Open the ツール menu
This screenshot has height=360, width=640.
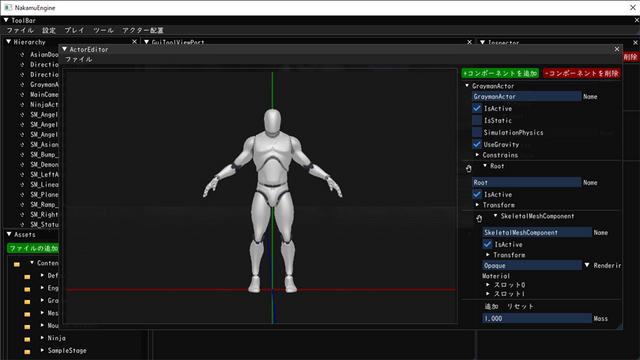coord(103,30)
